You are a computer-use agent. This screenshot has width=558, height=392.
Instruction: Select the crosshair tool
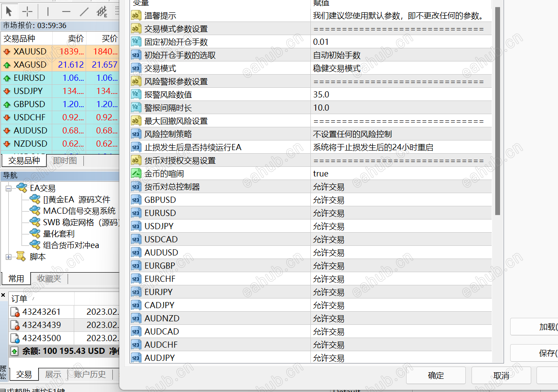point(27,11)
